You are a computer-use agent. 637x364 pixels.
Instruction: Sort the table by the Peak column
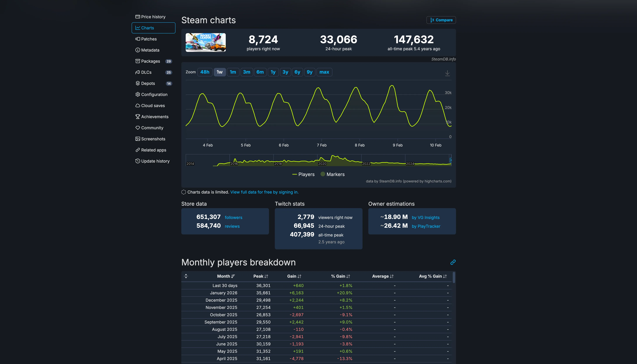(x=260, y=276)
